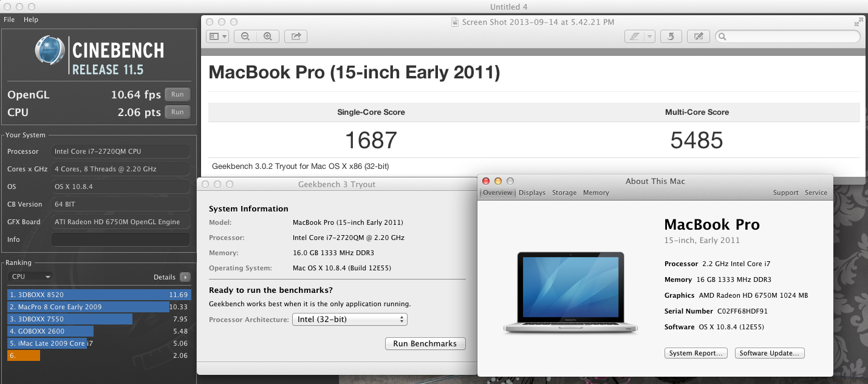Open Service in About This Mac
The height and width of the screenshot is (384, 868).
tap(816, 193)
